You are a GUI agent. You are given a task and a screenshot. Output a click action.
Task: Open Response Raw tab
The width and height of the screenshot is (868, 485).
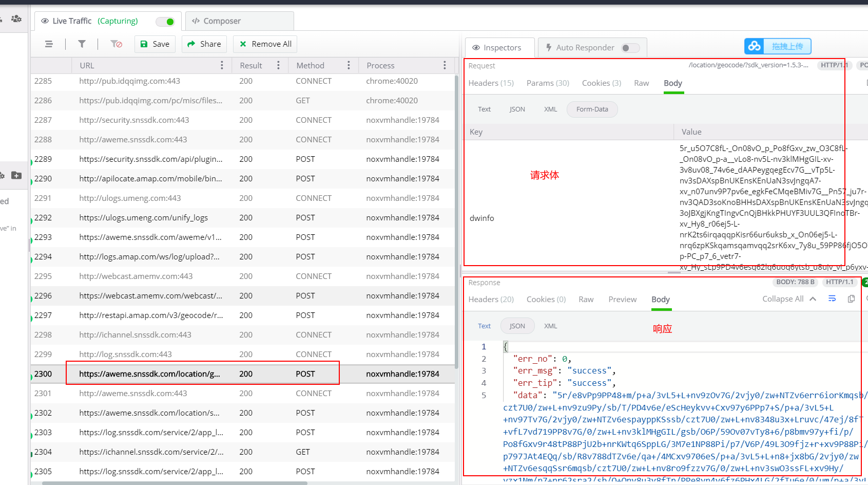pos(586,299)
